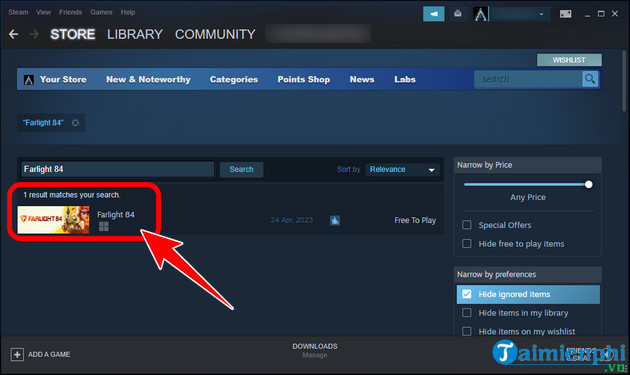Click the Farlight 84 search term field
Viewport: 630px width, 375px height.
[x=117, y=169]
